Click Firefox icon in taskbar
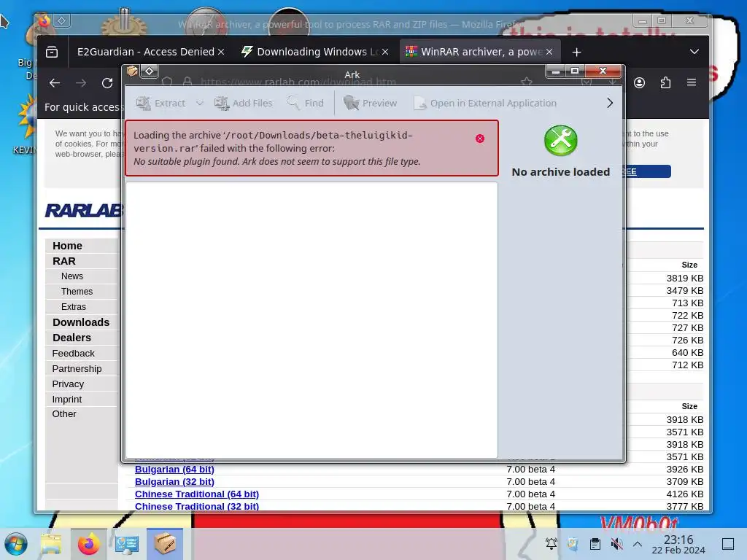Viewport: 747px width, 560px height. [x=88, y=544]
